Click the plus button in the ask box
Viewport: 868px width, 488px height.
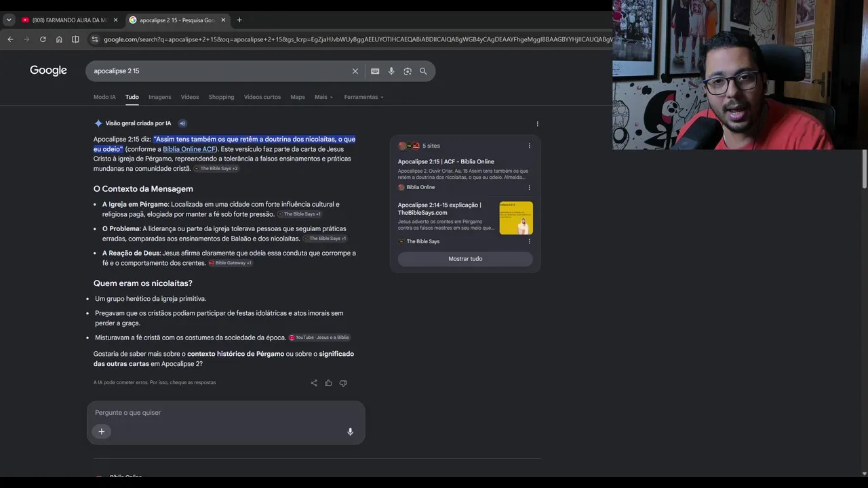coord(102,432)
